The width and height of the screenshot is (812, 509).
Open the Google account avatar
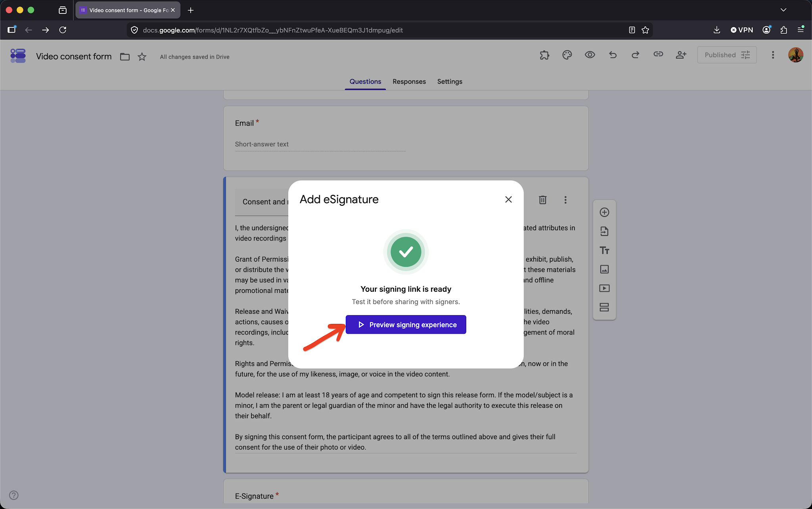click(x=796, y=55)
